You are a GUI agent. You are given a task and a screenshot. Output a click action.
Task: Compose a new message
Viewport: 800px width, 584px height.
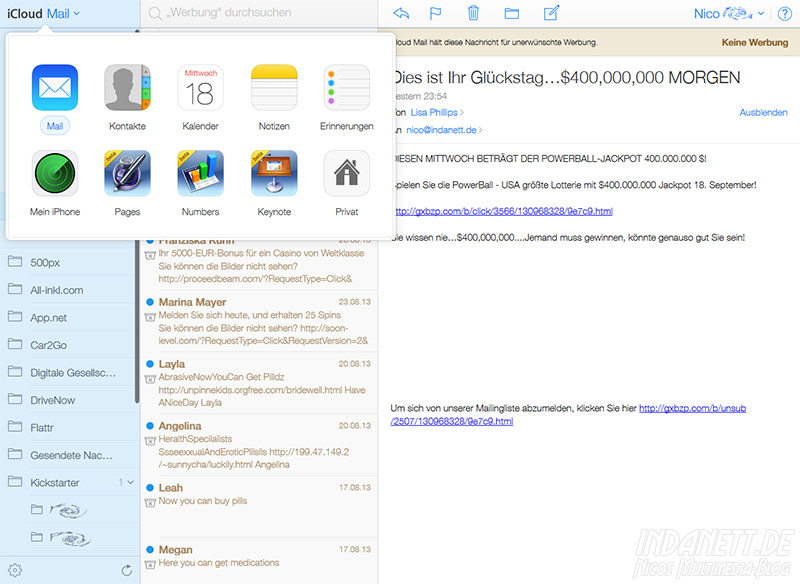552,13
